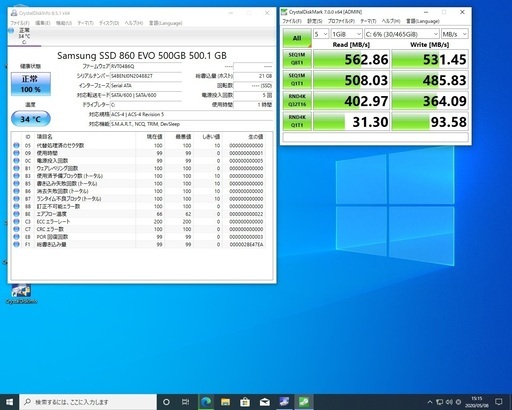This screenshot has height=410, width=512.
Task: Click RND4K Q32T16 write value 364.09
Action: coord(430,101)
